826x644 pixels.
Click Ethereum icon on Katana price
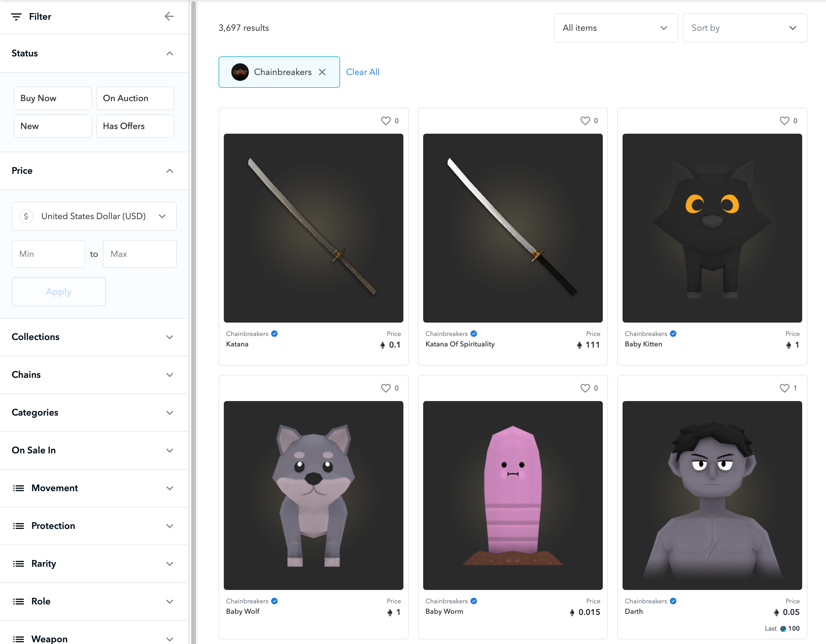(x=382, y=345)
